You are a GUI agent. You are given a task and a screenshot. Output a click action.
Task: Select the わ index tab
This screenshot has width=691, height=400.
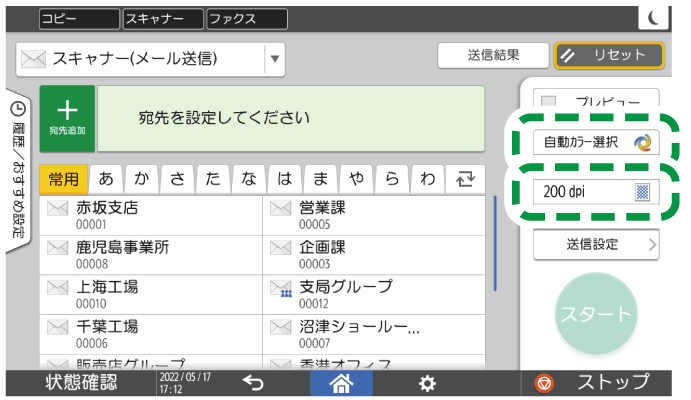pos(427,179)
